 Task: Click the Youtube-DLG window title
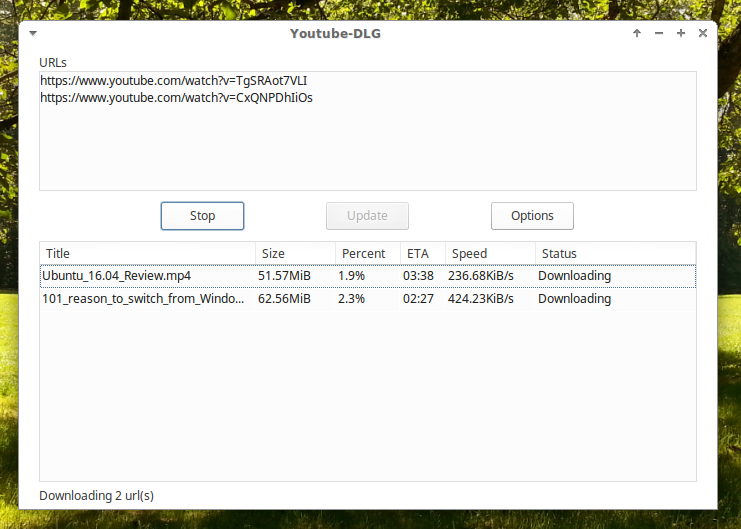[335, 34]
